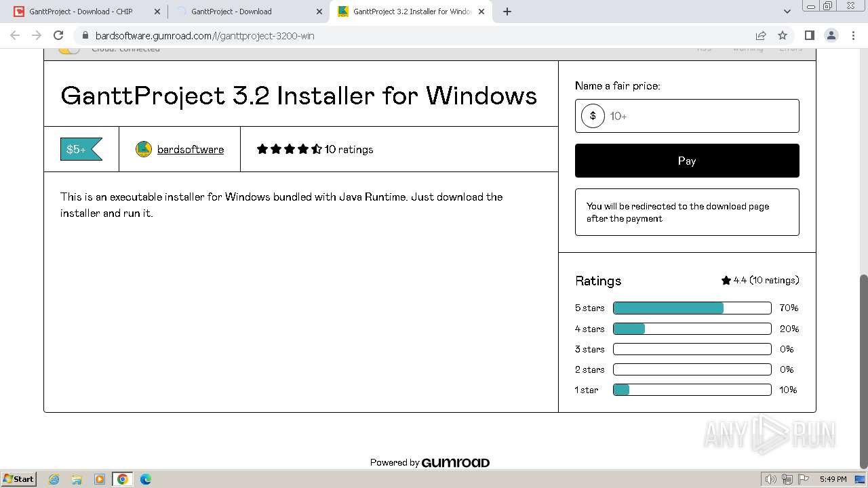868x488 pixels.
Task: Click the $5+ price tag
Action: point(81,149)
